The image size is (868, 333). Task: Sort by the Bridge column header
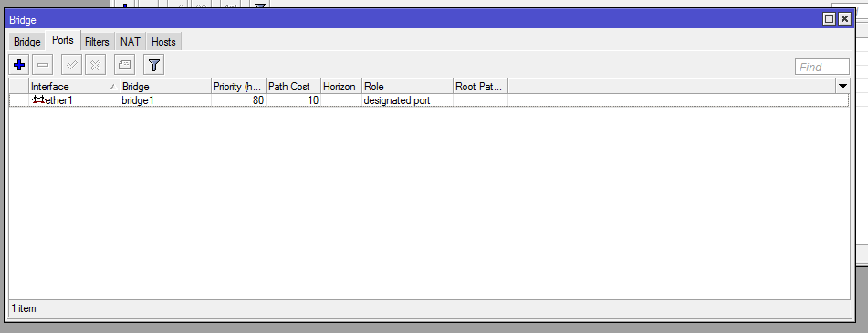point(165,87)
